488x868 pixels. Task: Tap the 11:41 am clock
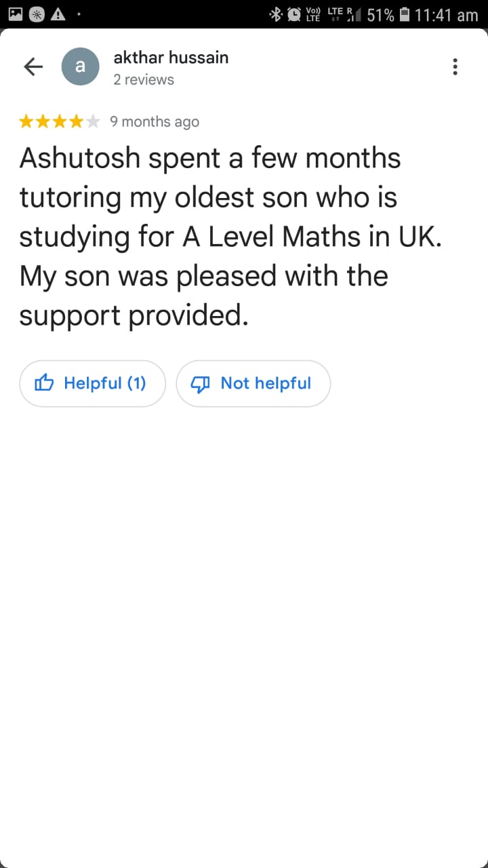click(447, 15)
